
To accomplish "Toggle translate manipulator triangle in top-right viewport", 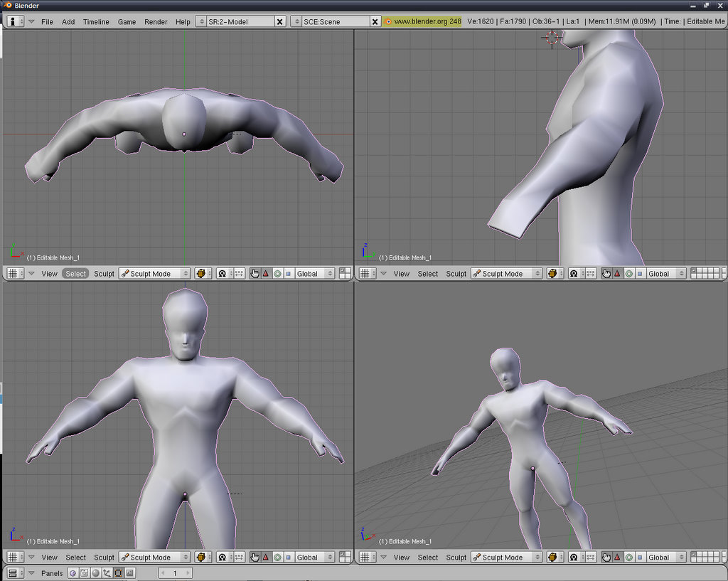I will tap(617, 273).
